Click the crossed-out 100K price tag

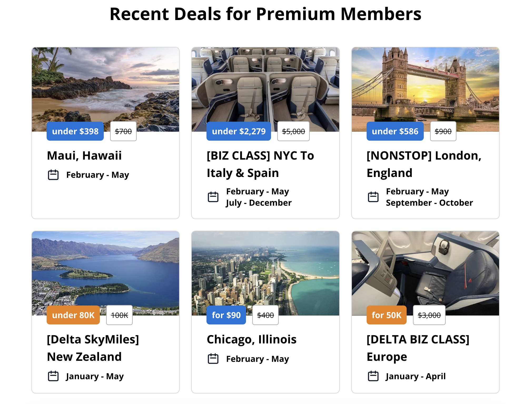coord(119,315)
